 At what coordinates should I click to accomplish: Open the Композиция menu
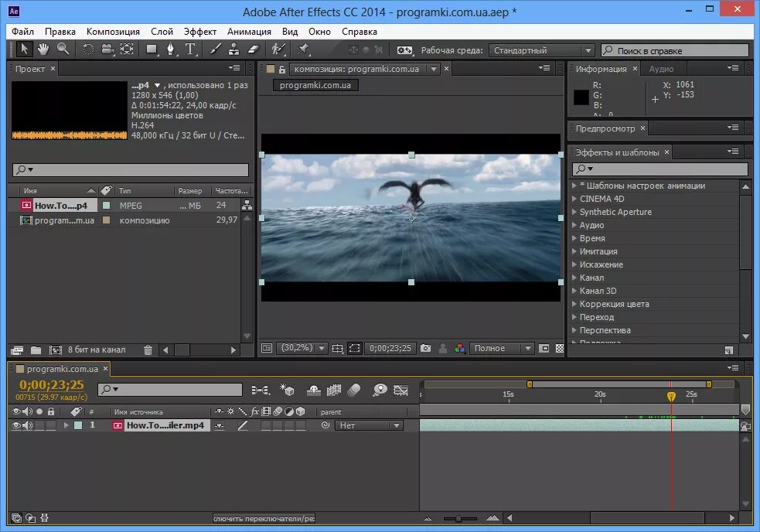pos(113,32)
